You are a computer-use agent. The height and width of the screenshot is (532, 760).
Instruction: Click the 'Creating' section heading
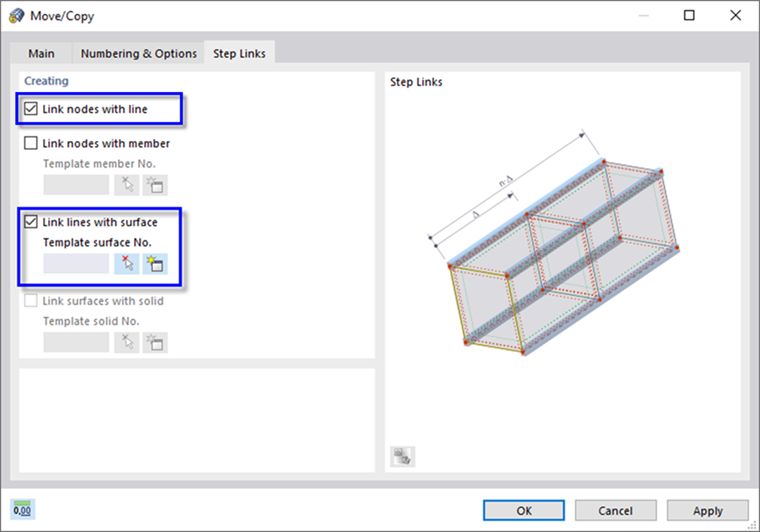(47, 81)
